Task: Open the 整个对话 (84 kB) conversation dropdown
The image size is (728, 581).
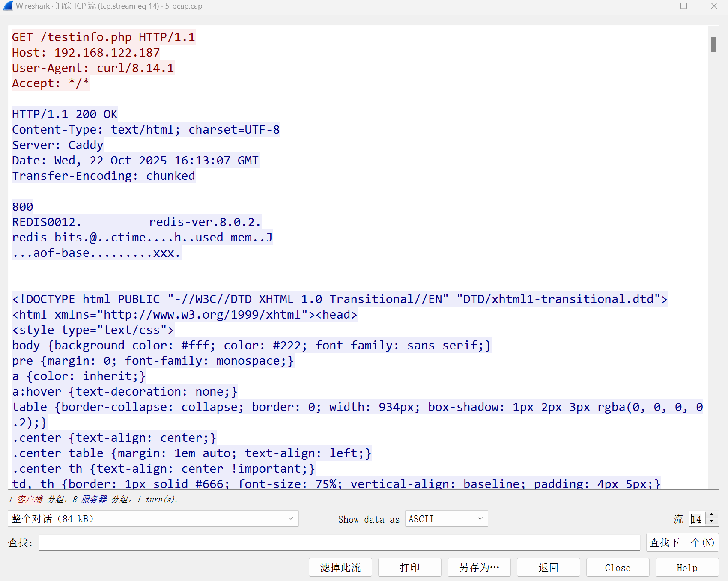Action: click(153, 519)
